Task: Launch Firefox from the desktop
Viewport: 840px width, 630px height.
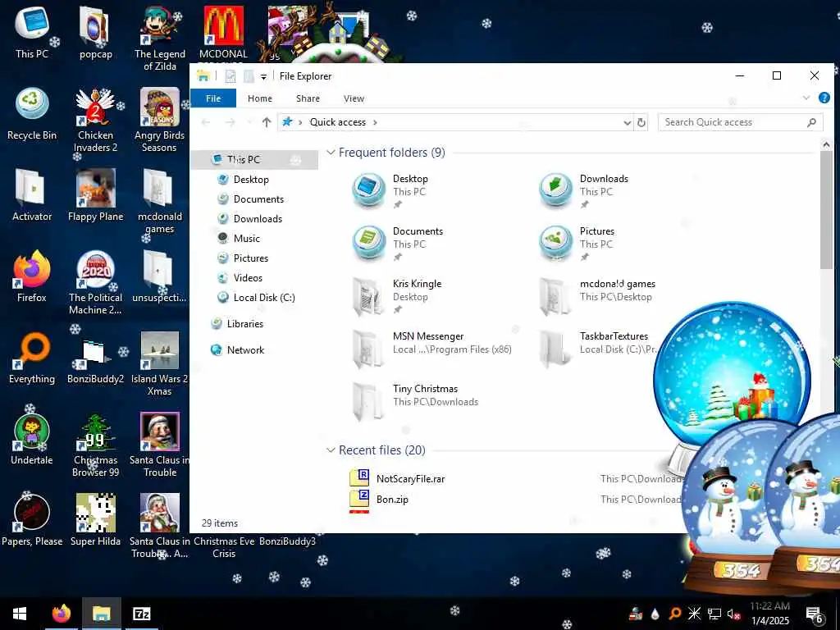Action: [32, 277]
